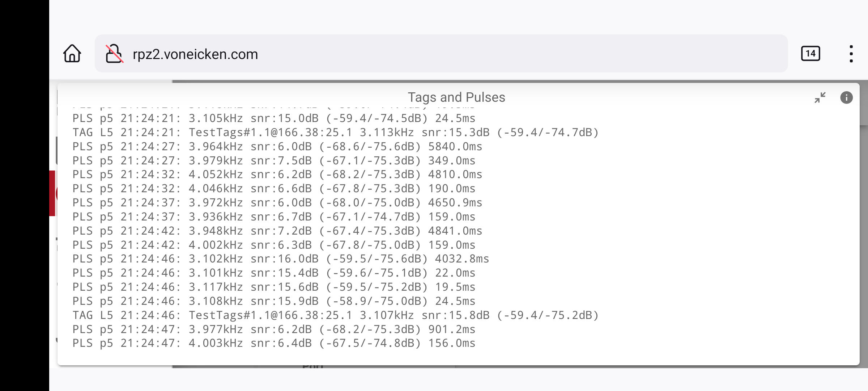Tap the browser home icon
Screen dimensions: 868x391
pyautogui.click(x=72, y=54)
